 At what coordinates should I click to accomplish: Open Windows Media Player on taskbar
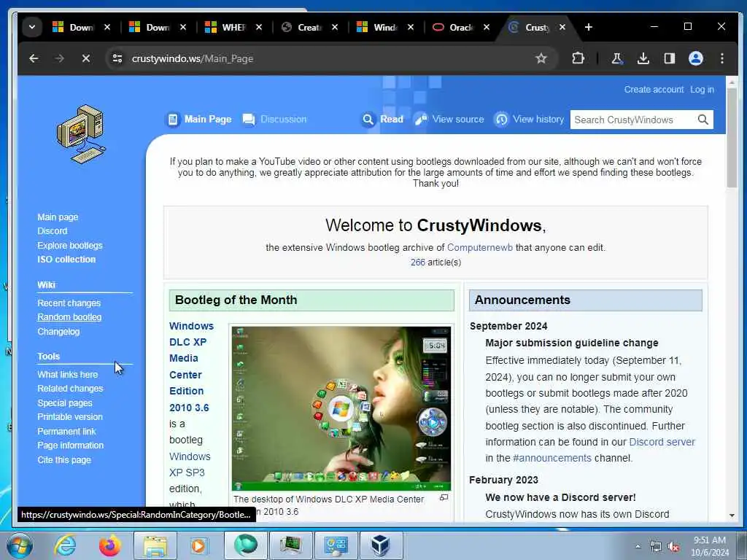(200, 545)
